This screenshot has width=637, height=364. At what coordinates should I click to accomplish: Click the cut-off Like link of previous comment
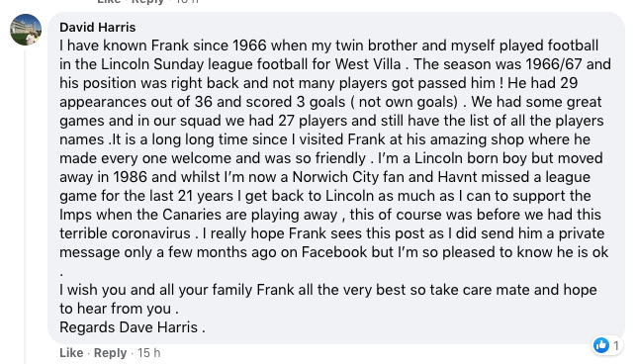click(109, 1)
